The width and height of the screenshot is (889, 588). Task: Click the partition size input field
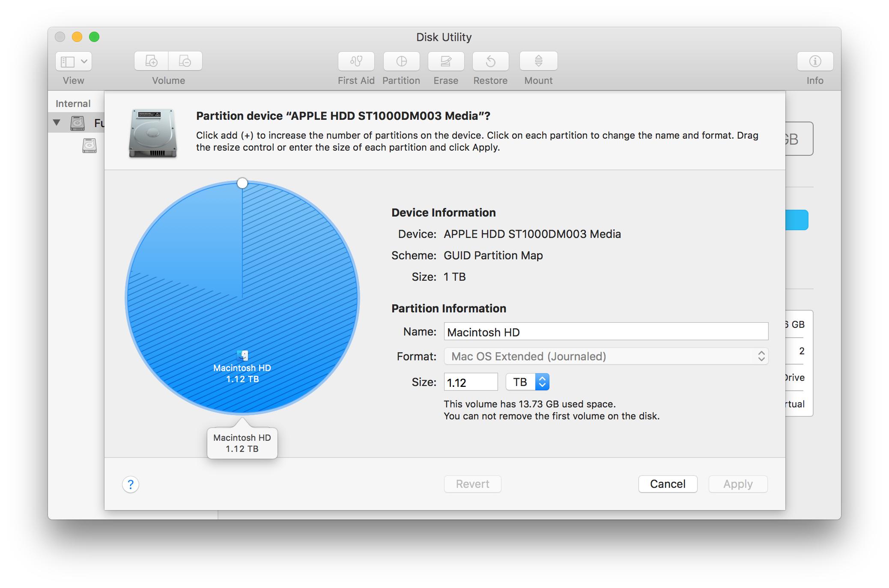pos(469,380)
